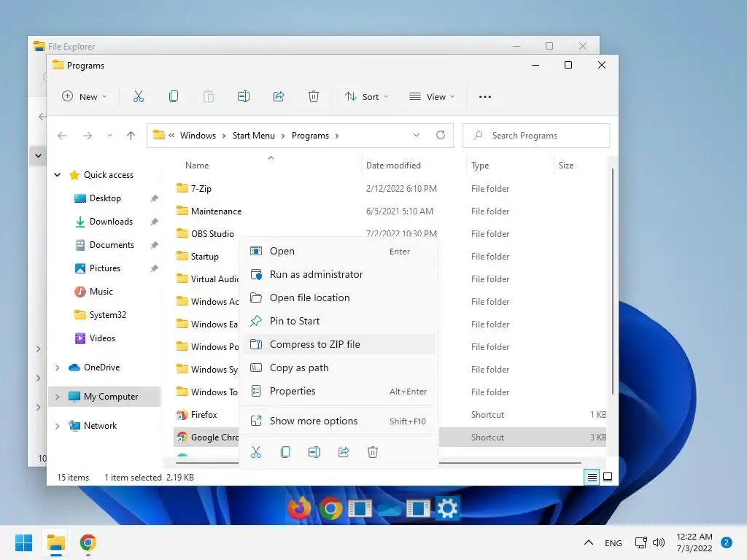Click Google Chrome on the taskbar
Image resolution: width=747 pixels, height=560 pixels.
(88, 542)
